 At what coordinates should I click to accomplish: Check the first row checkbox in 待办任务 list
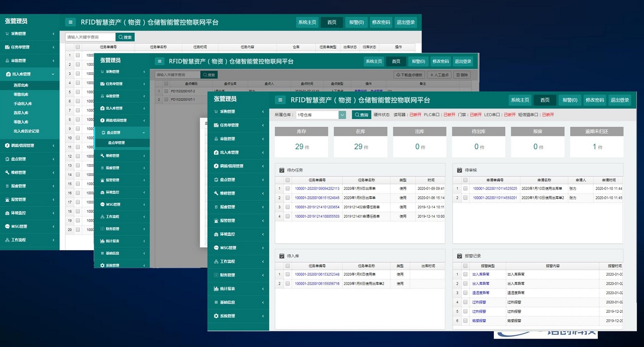coord(287,188)
